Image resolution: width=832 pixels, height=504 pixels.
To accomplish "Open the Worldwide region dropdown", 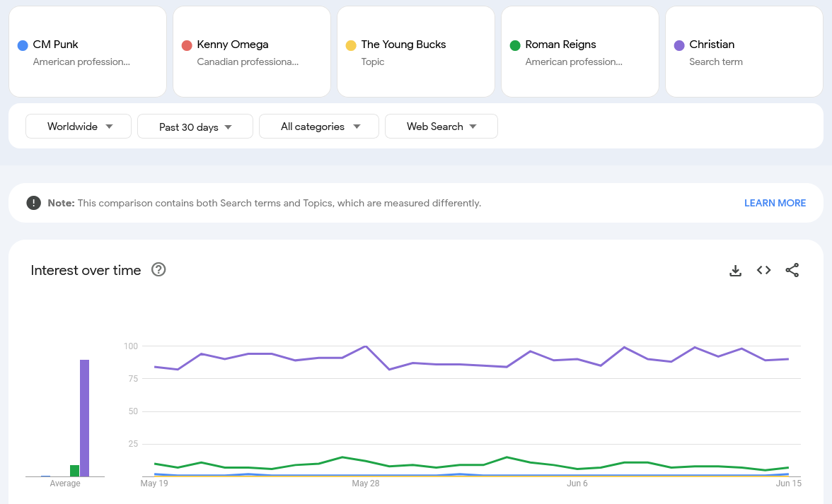I will pyautogui.click(x=79, y=127).
